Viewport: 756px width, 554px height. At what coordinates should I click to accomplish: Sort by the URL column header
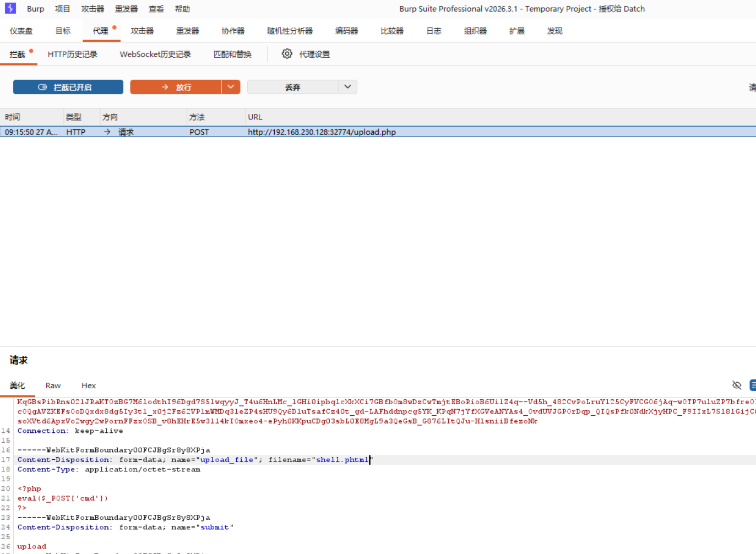(x=501, y=117)
